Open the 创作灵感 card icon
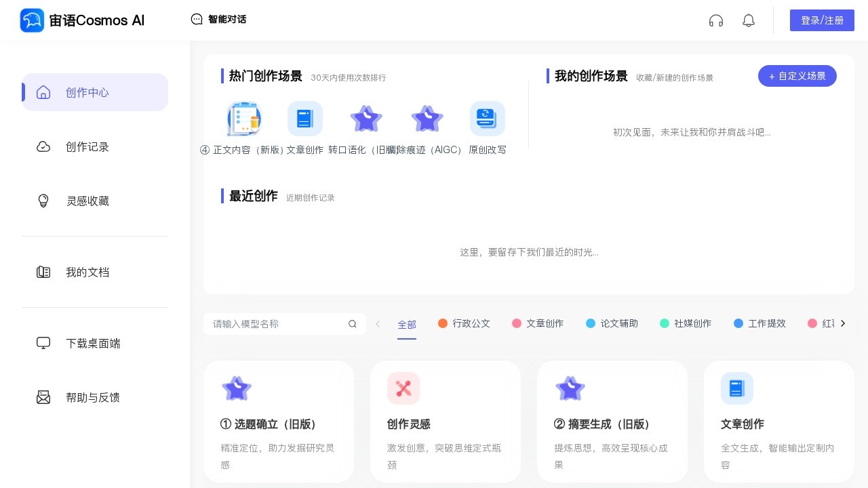The height and width of the screenshot is (488, 868). click(x=403, y=388)
